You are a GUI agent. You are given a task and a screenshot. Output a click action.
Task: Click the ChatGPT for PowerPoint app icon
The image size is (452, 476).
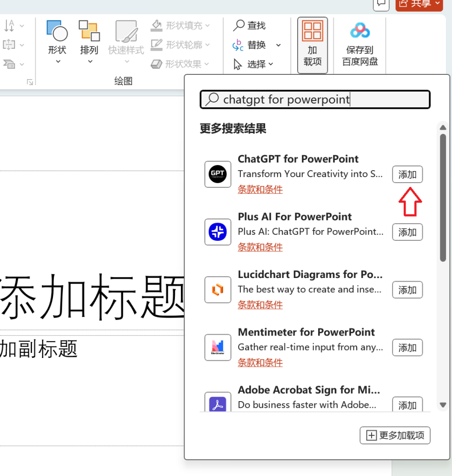[218, 174]
